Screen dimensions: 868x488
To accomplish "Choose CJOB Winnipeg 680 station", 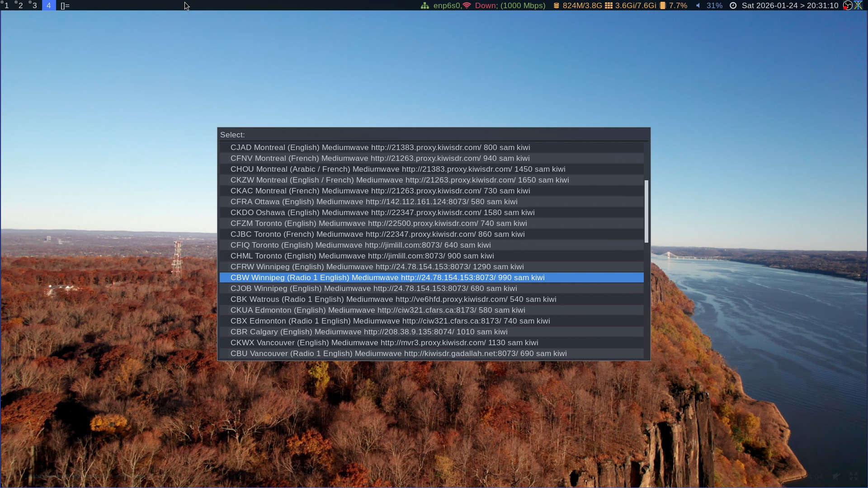I will click(432, 288).
